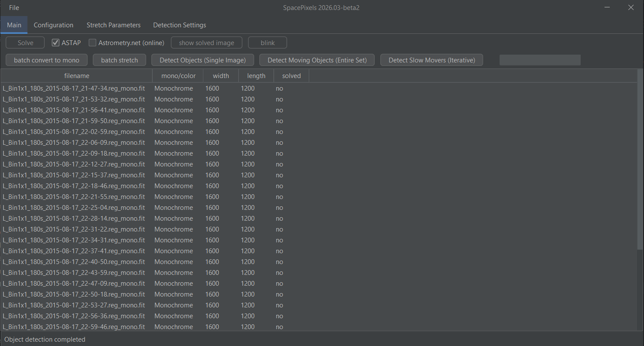Viewport: 644px width, 346px height.
Task: Select the file row ending 21-47-34.reg_mono.fit
Action: point(74,88)
